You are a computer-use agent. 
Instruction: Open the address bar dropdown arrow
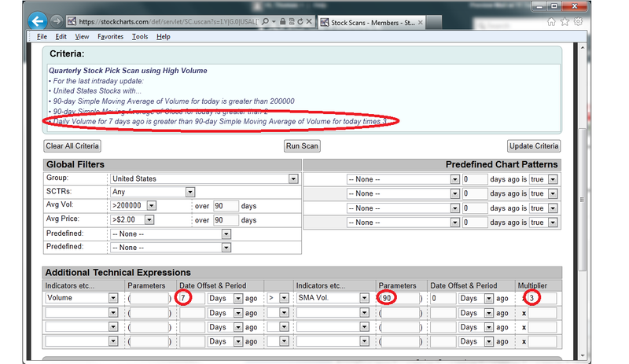click(274, 22)
